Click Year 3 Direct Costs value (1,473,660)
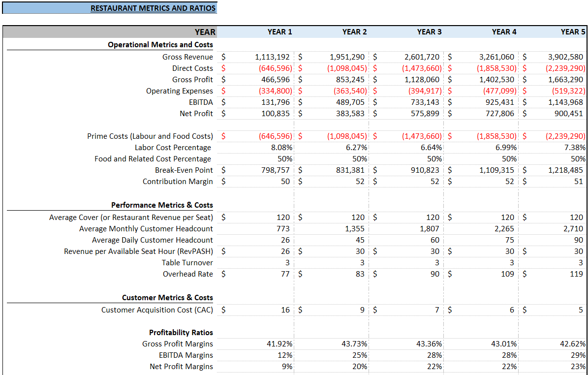Image resolution: width=588 pixels, height=375 pixels. (x=422, y=68)
